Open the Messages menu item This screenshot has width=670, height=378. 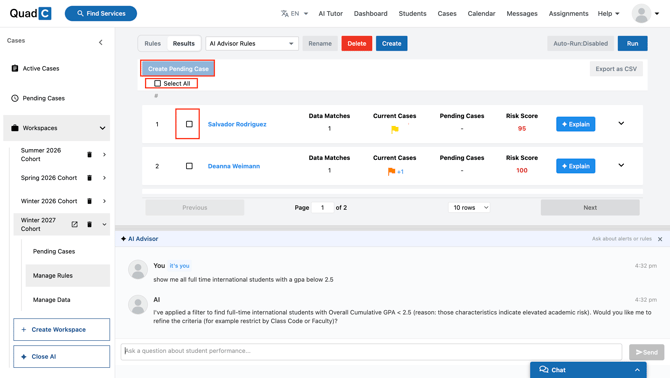pos(522,14)
